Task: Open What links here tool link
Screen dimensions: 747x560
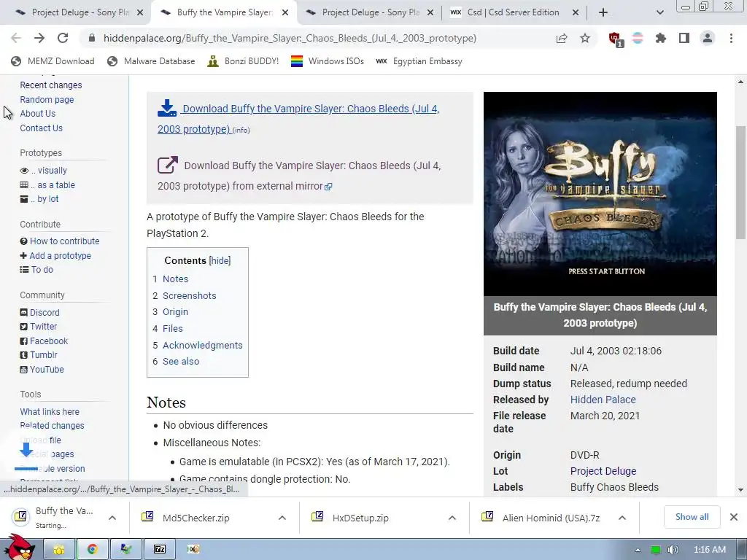Action: coord(50,412)
